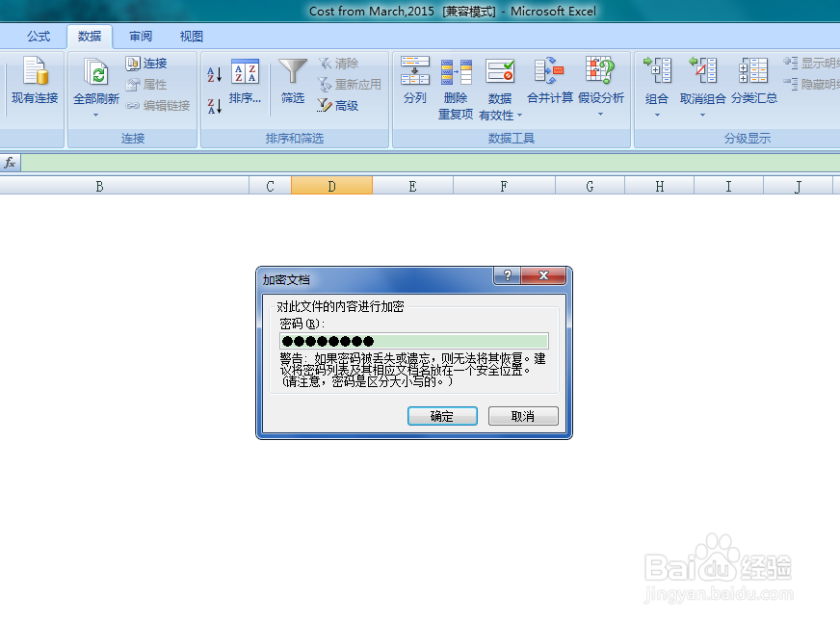Open Properties (属性) in connections group
Image resolution: width=840 pixels, height=623 pixels.
146,85
